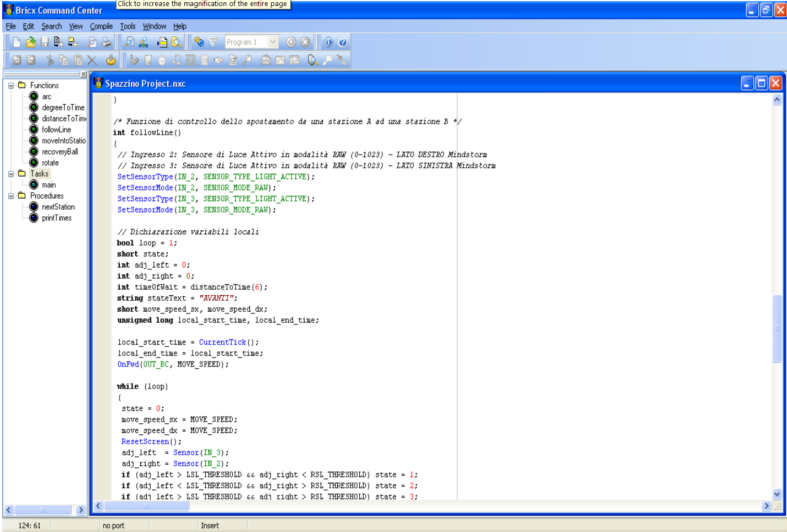The height and width of the screenshot is (532, 787).
Task: Open a file using the folder icon
Action: tap(31, 42)
